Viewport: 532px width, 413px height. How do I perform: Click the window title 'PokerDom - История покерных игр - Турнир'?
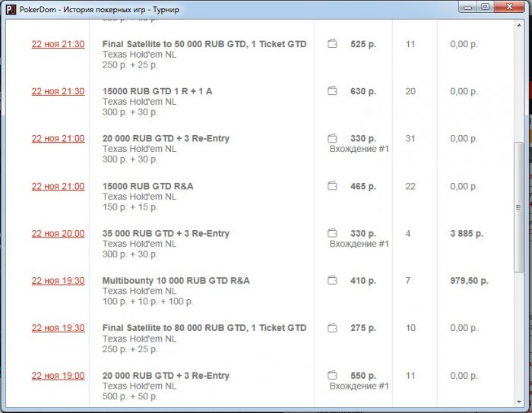click(x=99, y=9)
